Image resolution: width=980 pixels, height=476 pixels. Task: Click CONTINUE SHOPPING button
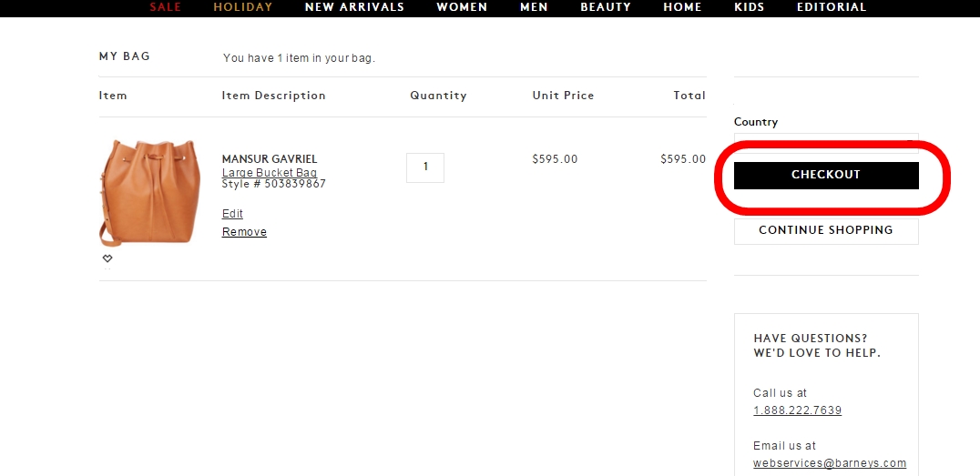[x=826, y=230]
